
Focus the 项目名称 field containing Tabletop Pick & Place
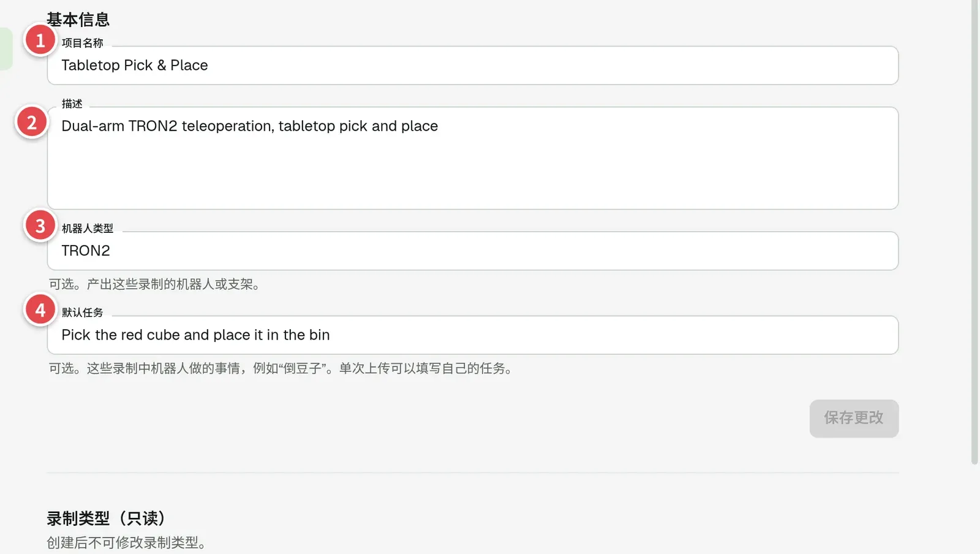point(473,66)
